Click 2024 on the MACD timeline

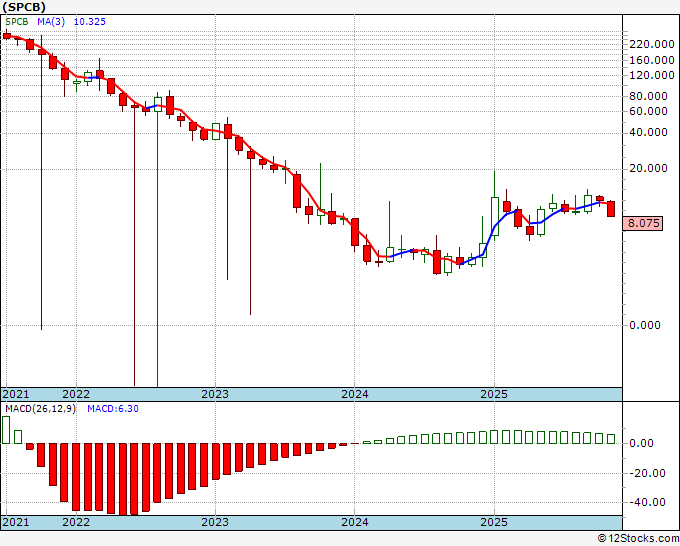coord(355,522)
